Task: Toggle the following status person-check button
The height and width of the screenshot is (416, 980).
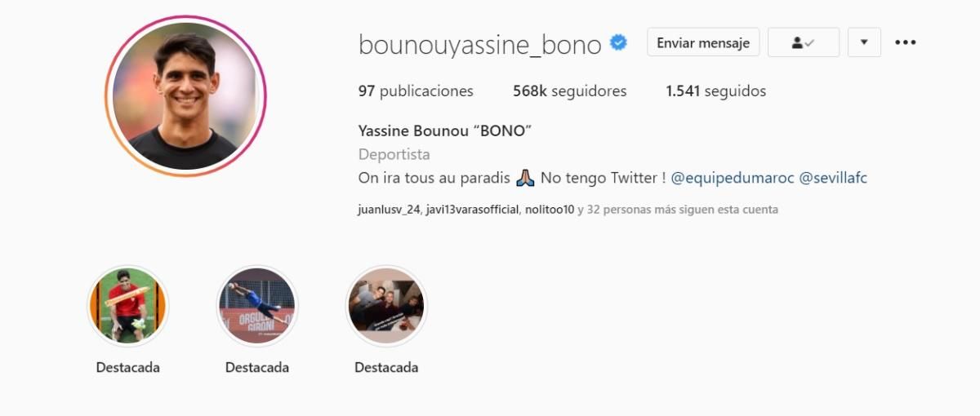Action: (804, 42)
